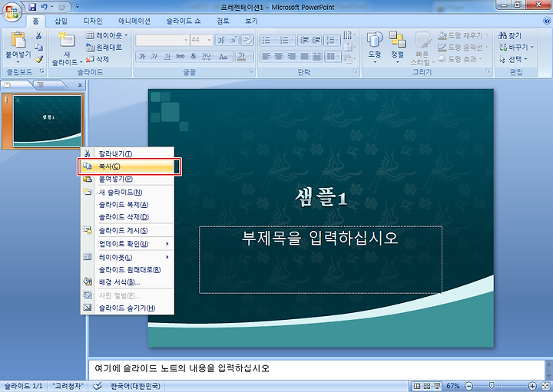Switch to Slide Sorter view icon
The height and width of the screenshot is (392, 553).
click(427, 386)
